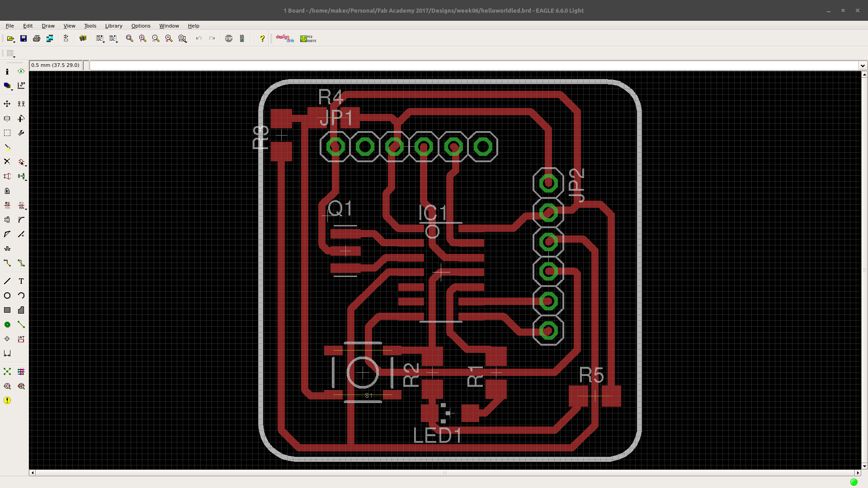Open the CAM processor icon
The width and height of the screenshot is (868, 488).
tap(50, 39)
